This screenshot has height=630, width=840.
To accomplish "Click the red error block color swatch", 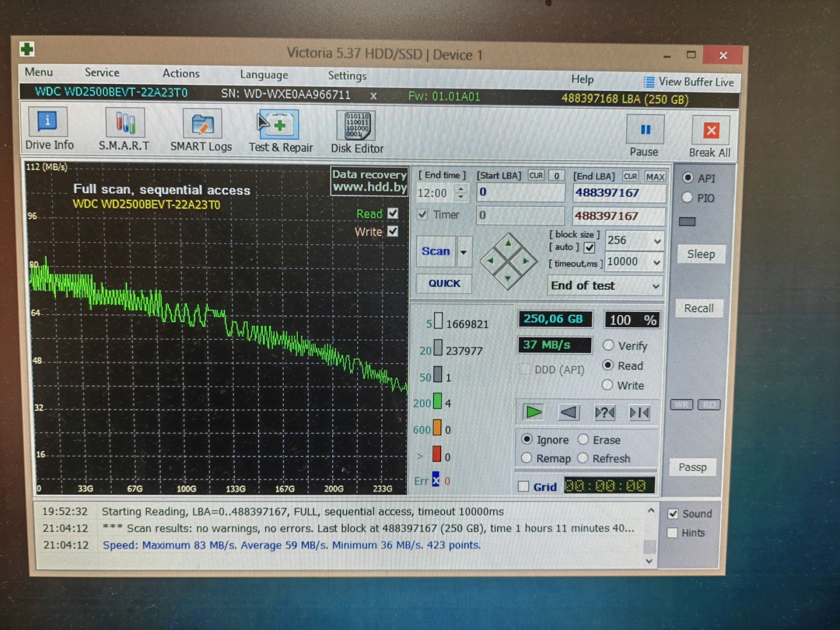I will click(436, 454).
